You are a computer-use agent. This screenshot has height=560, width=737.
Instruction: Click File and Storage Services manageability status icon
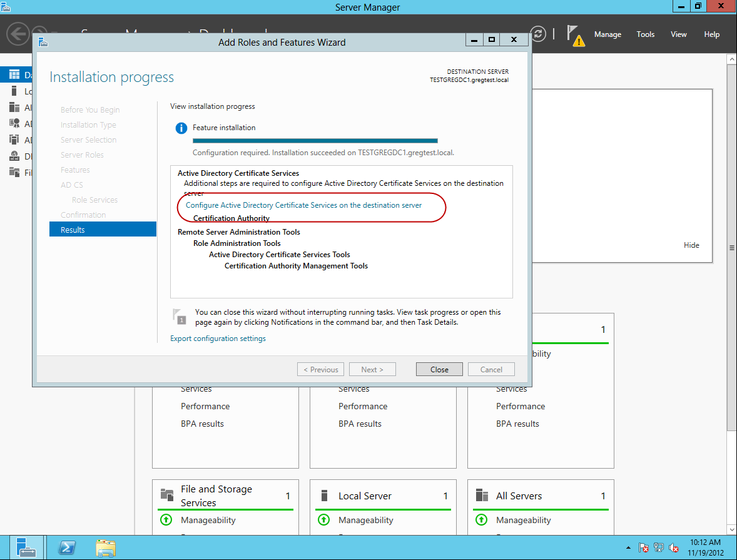click(x=166, y=519)
